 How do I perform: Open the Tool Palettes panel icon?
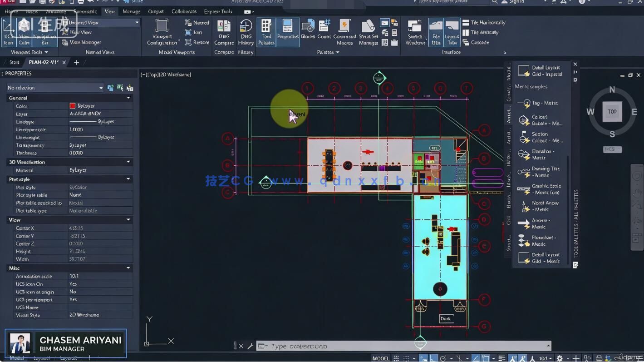[266, 28]
